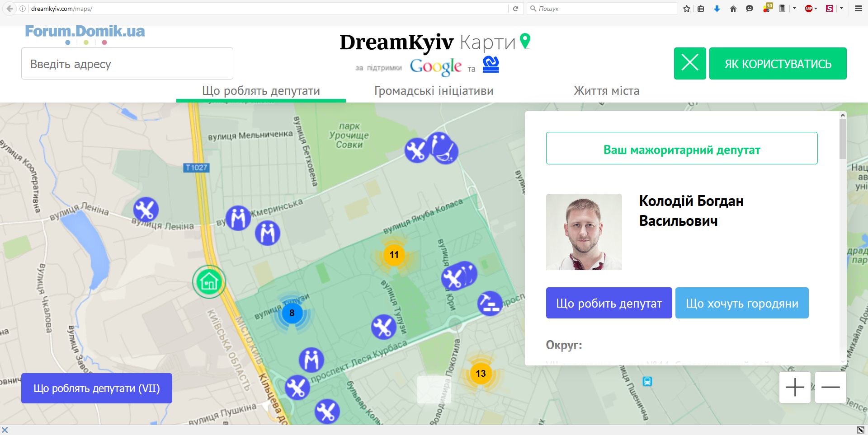868x435 pixels.
Task: Expand the dropdown arrow next to S icon
Action: 841,8
